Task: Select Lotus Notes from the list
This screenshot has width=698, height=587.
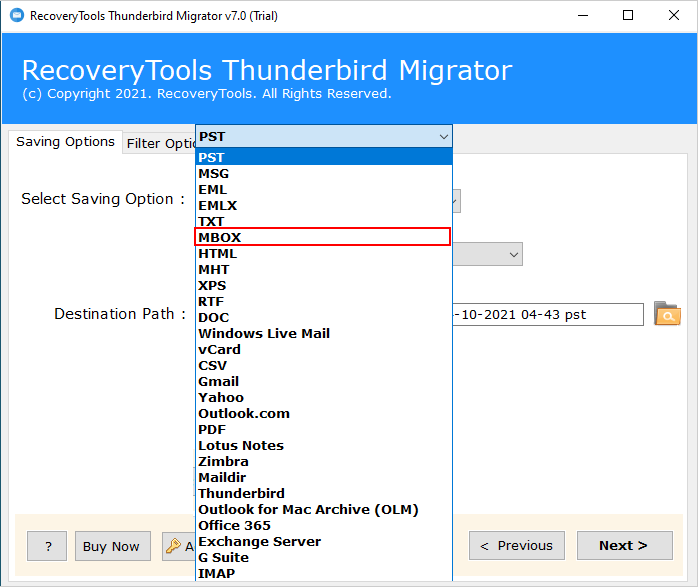Action: [x=324, y=446]
